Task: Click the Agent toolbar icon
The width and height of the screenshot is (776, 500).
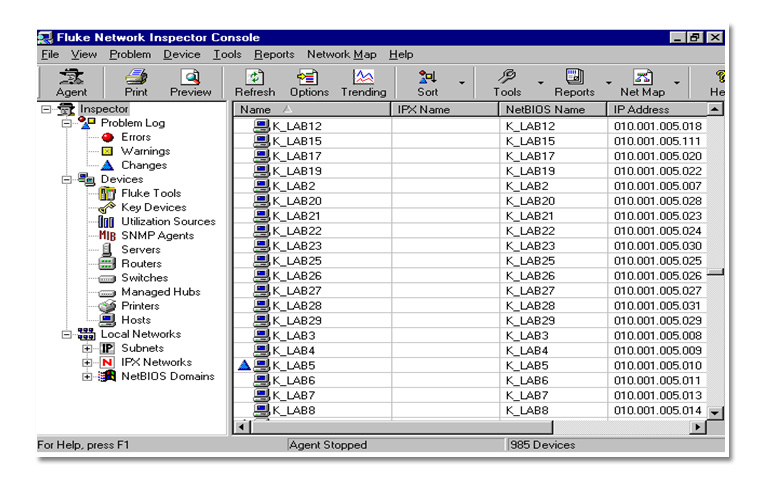Action: pyautogui.click(x=71, y=82)
